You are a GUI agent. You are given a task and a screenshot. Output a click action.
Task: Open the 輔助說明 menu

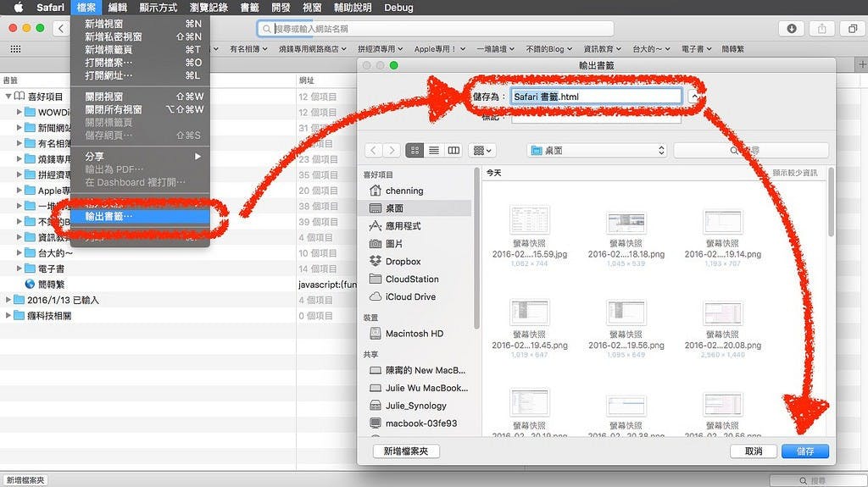click(353, 7)
